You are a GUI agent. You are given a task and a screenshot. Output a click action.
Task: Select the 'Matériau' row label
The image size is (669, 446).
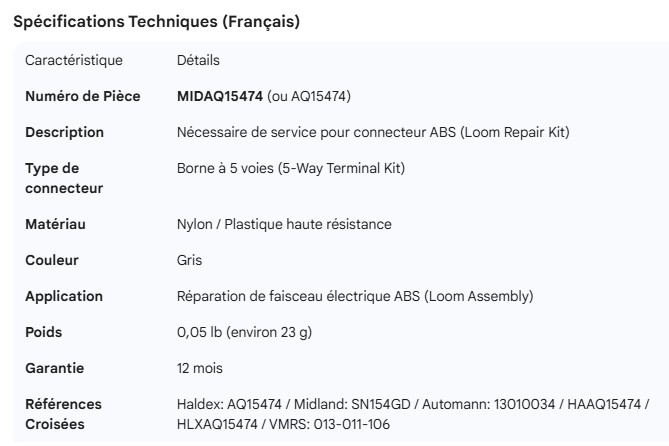tap(55, 224)
